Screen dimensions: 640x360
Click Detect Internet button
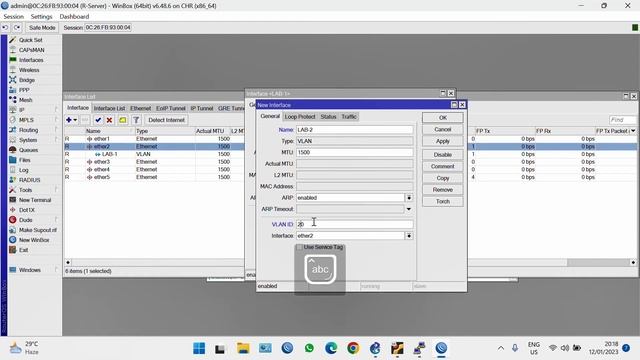tap(166, 120)
